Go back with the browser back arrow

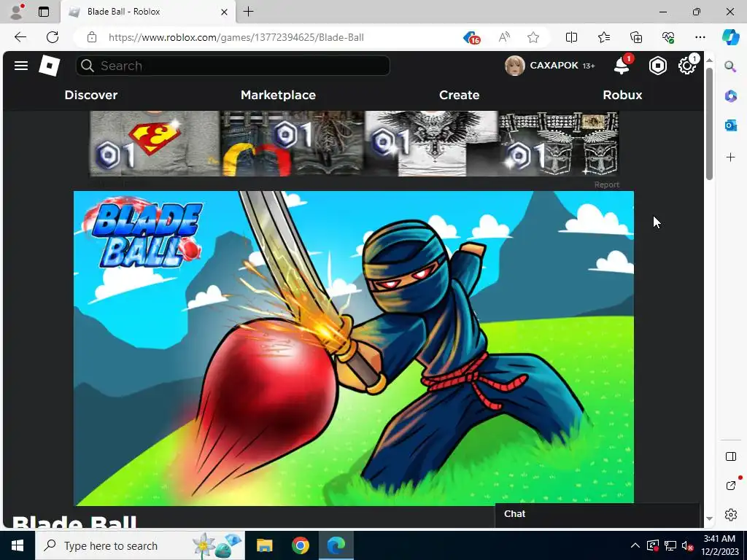point(20,37)
